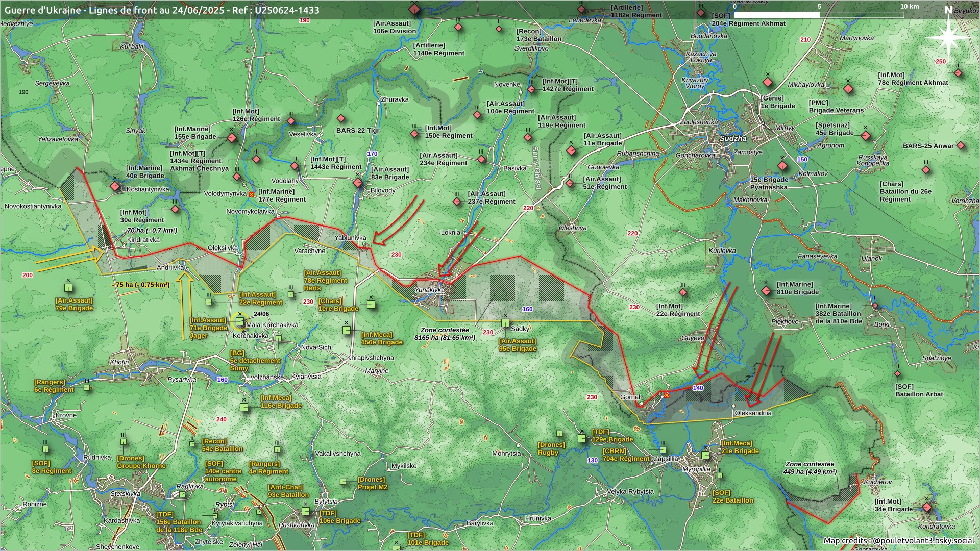This screenshot has height=551, width=980.
Task: Select the 129e Brigade TDF green square
Action: [582, 438]
